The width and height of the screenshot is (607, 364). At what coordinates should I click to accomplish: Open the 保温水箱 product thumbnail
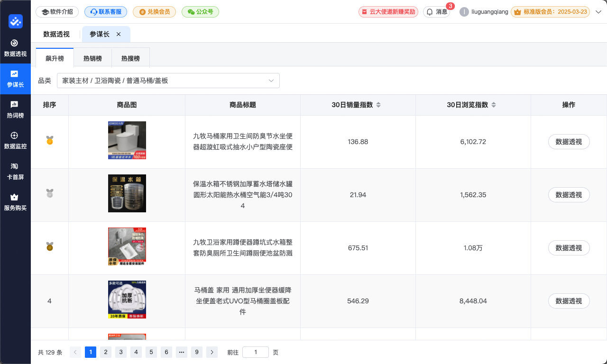tap(127, 193)
